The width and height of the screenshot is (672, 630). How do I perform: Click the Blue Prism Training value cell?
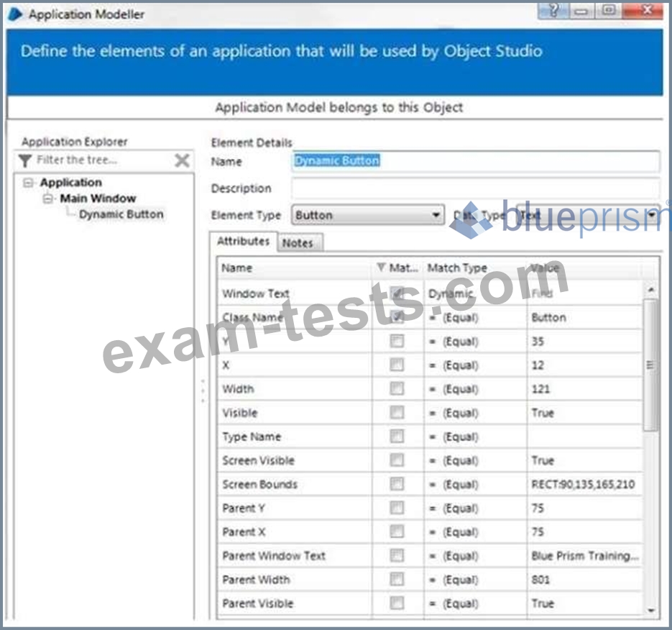point(585,556)
